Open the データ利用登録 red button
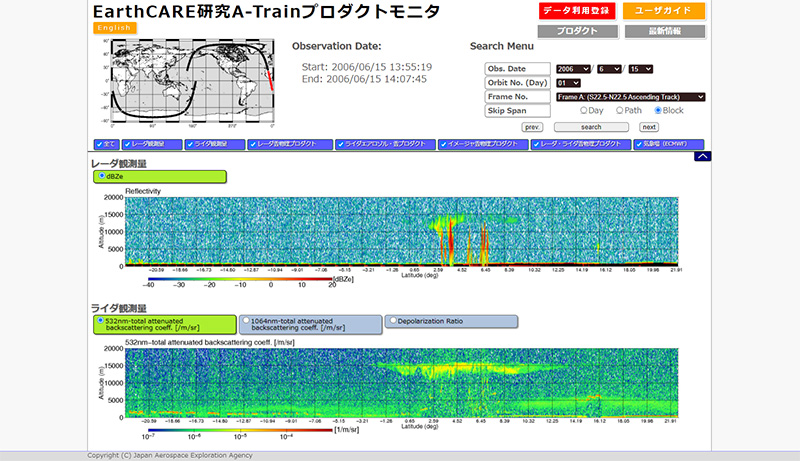The image size is (800, 461). (577, 11)
